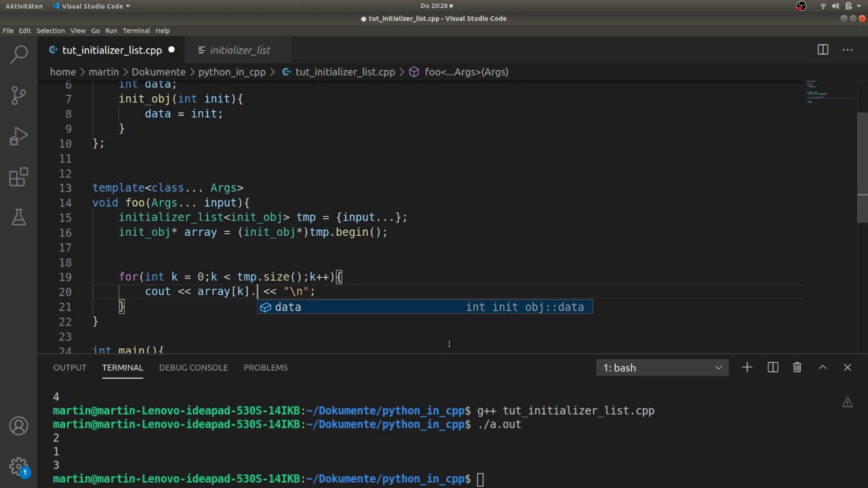Switch to the initializer_list editor tab
The image size is (868, 488).
pyautogui.click(x=239, y=50)
